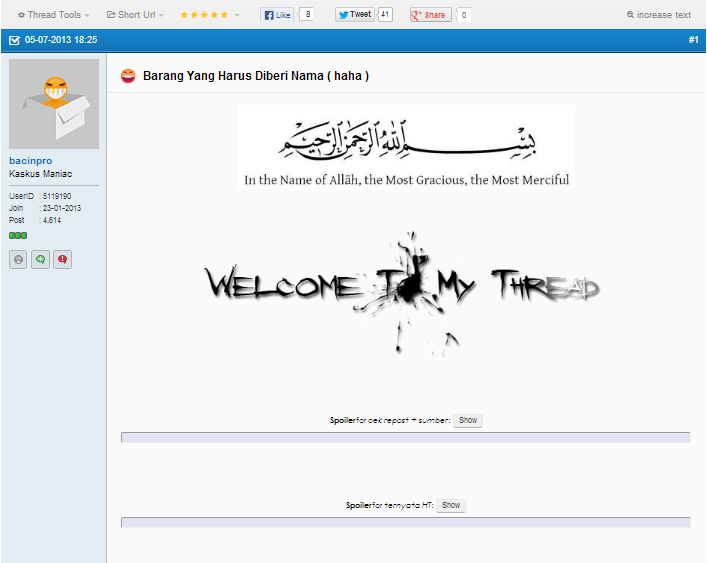Click the gray offline status icon
707x563 pixels.
pyautogui.click(x=18, y=260)
